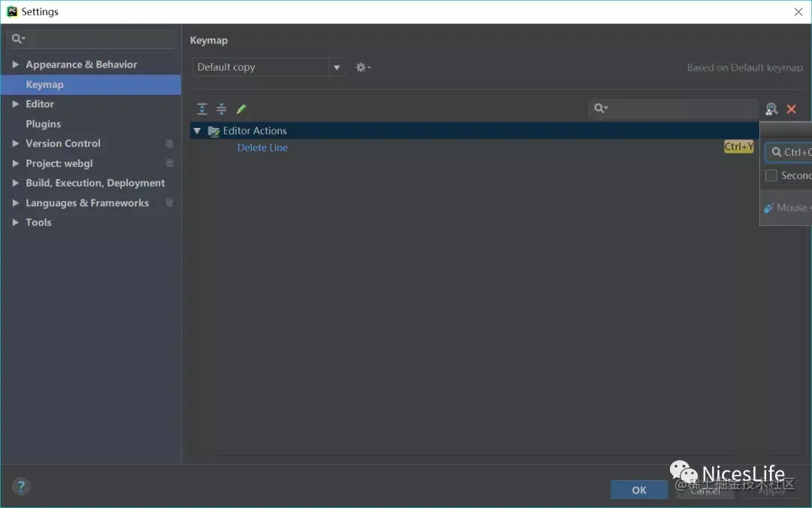Clear filtering with the red X icon
The image size is (812, 508).
click(791, 109)
